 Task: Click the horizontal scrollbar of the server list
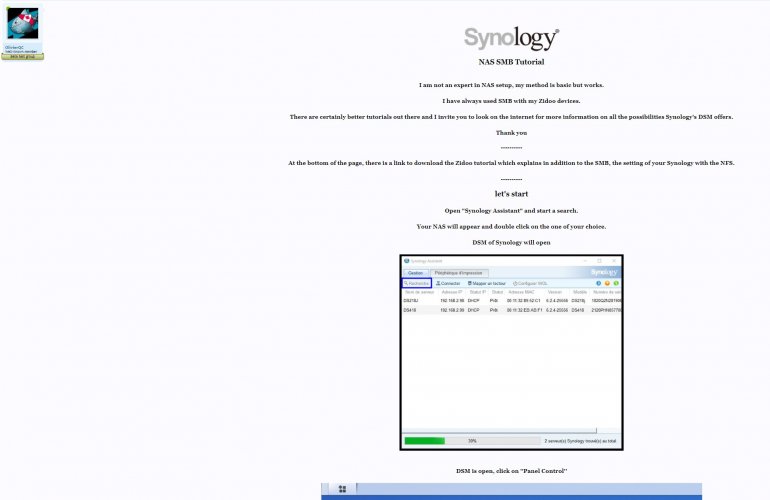tap(499, 431)
